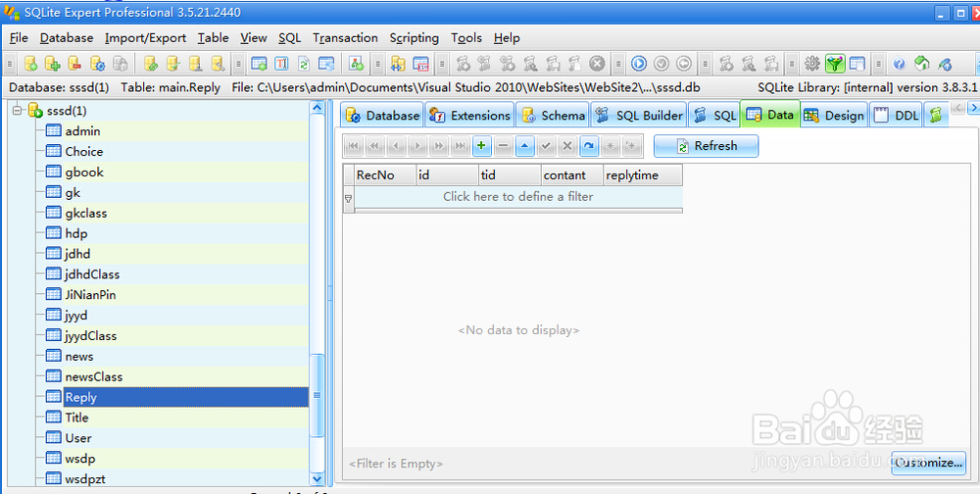The image size is (980, 494).
Task: Click the Next record navigator arrow
Action: 417,146
